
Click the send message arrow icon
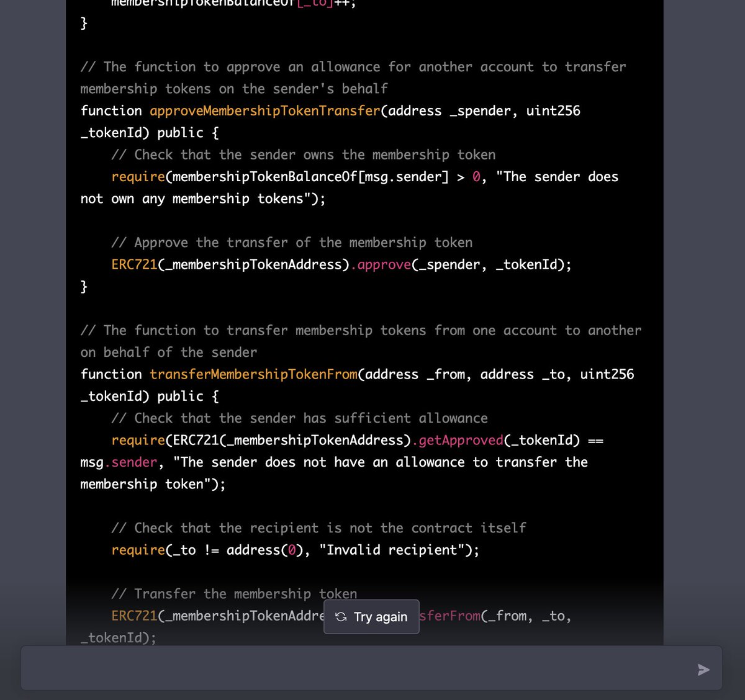[x=703, y=670]
